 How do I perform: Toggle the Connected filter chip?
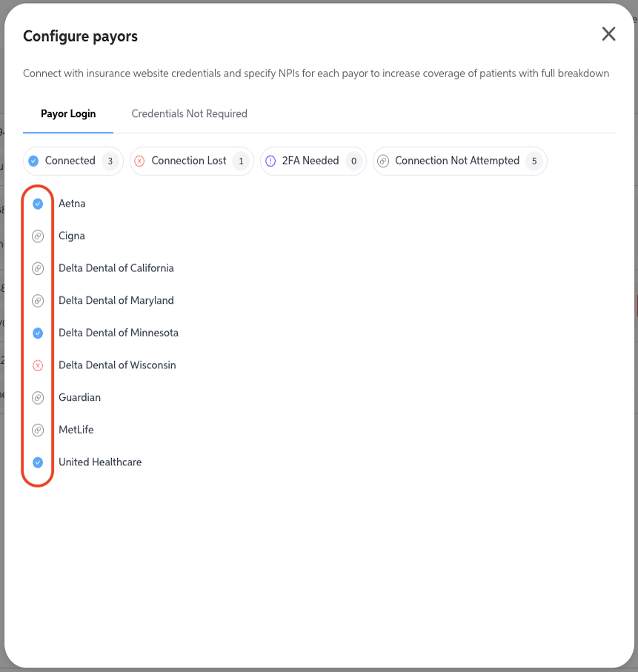(x=73, y=161)
